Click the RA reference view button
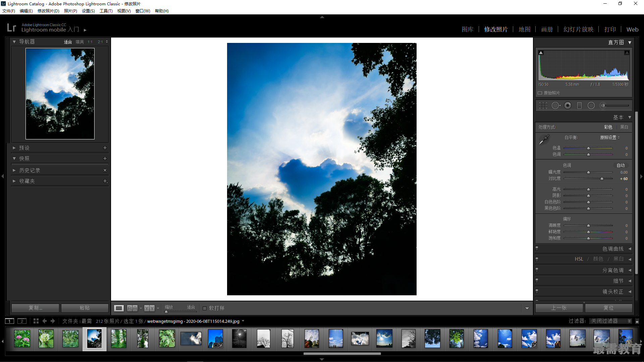This screenshot has height=362, width=644. (132, 308)
